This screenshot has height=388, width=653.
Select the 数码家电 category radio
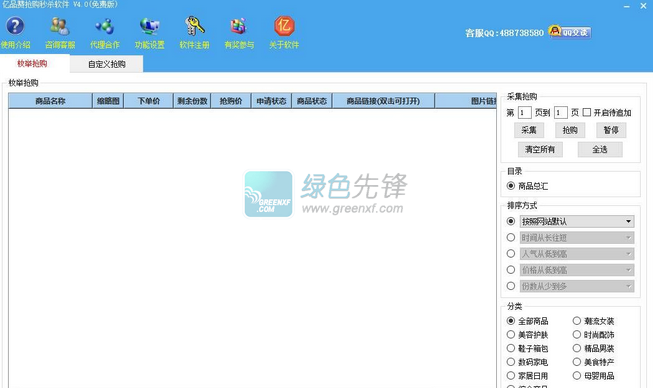pyautogui.click(x=511, y=362)
